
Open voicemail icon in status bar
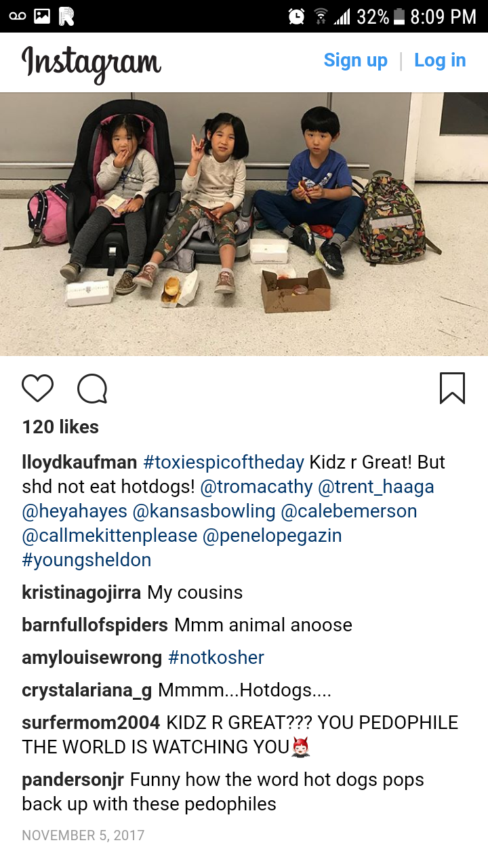pyautogui.click(x=18, y=16)
